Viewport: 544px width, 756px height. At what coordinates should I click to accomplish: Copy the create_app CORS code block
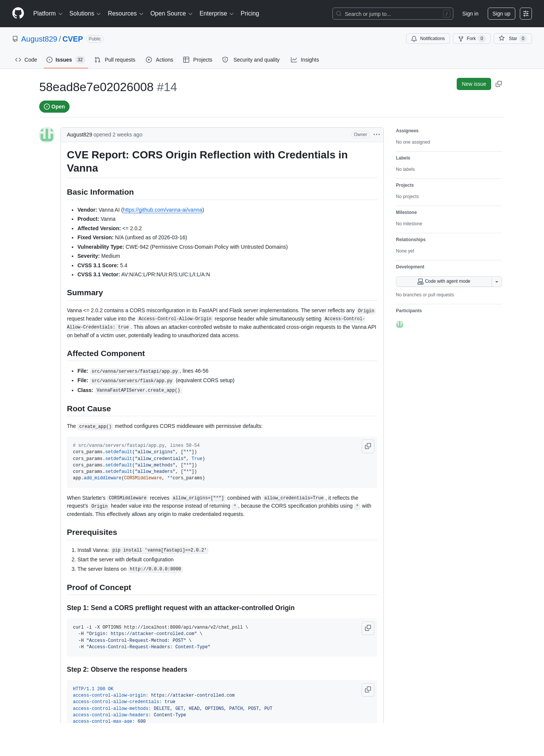coord(368,446)
